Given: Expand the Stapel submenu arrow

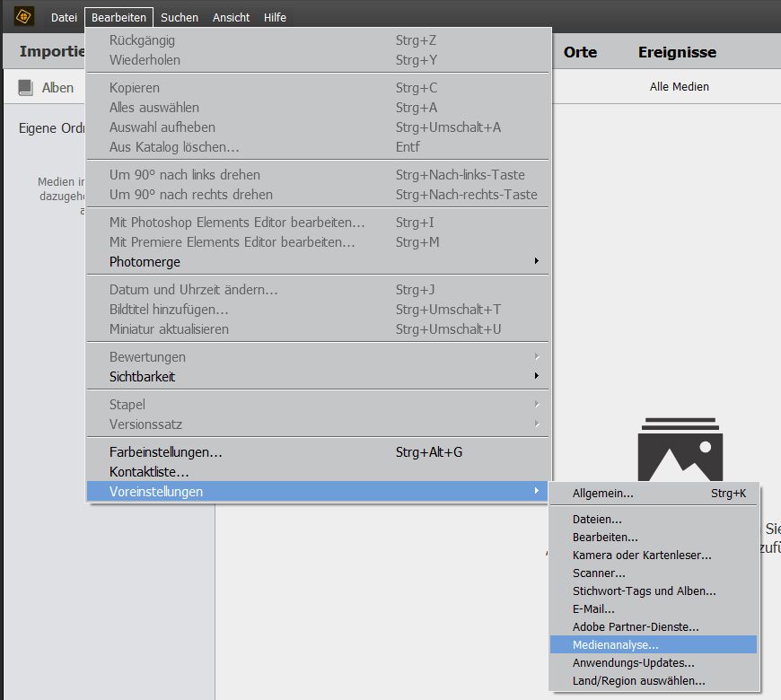Looking at the screenshot, I should point(537,404).
